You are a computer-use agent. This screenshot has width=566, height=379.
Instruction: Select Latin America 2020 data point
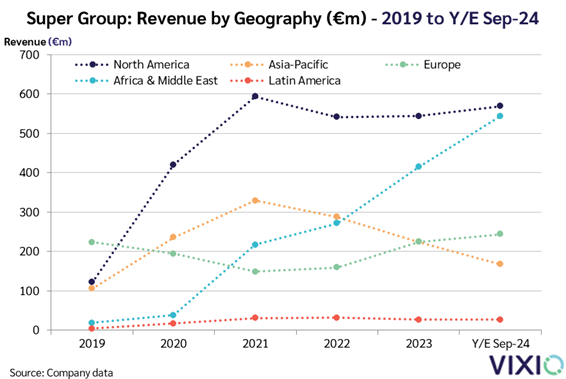(x=173, y=323)
